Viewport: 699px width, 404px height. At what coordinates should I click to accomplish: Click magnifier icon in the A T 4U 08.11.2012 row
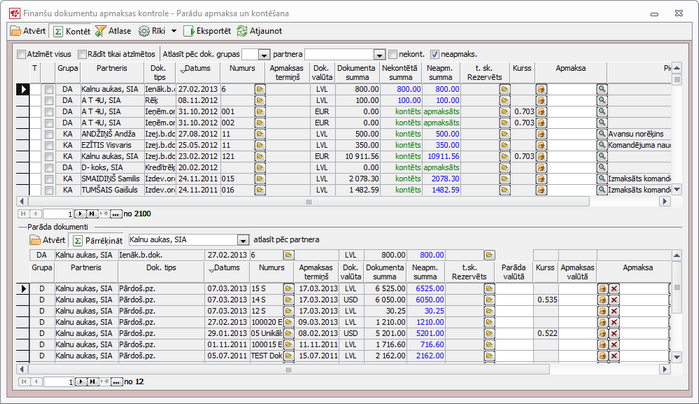602,100
